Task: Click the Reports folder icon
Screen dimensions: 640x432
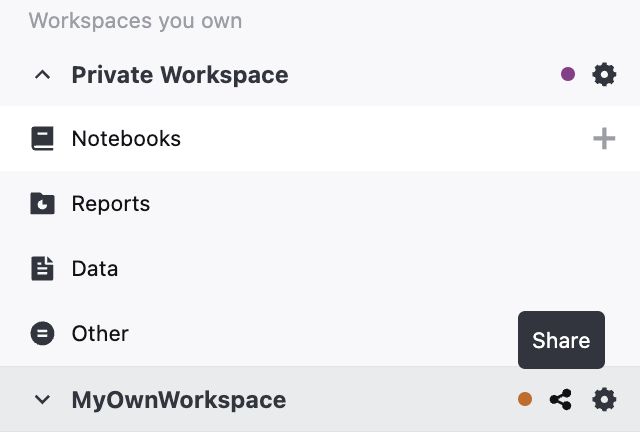Action: [x=42, y=204]
